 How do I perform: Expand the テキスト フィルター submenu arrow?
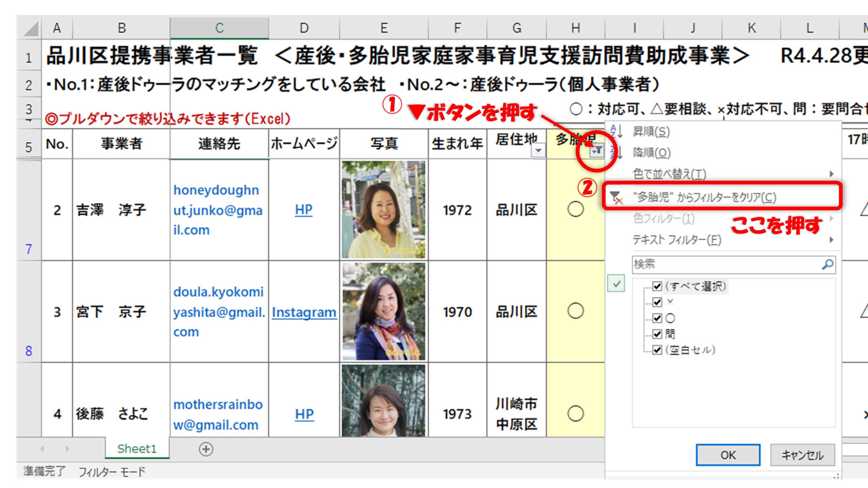click(x=831, y=240)
